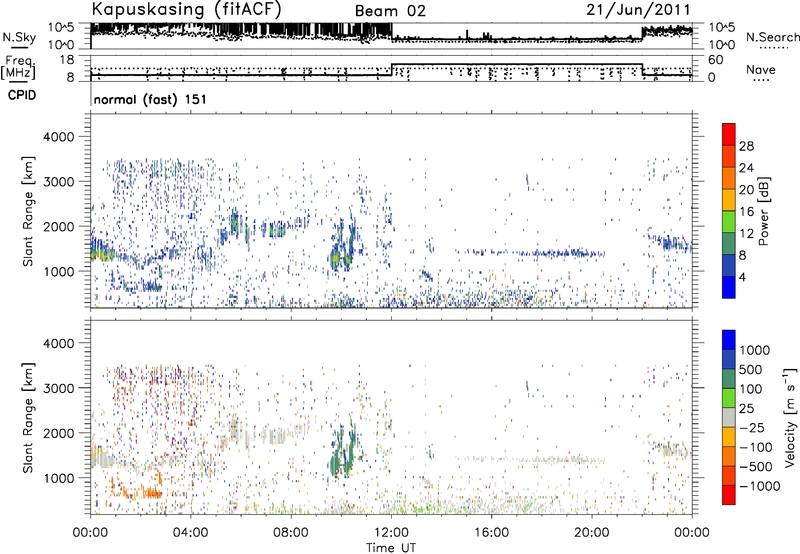
Task: Click the '-500' velocity colorbar label
Action: pos(756,466)
